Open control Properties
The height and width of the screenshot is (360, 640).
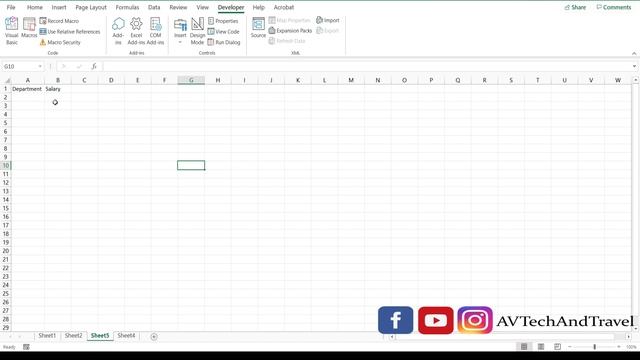click(223, 21)
